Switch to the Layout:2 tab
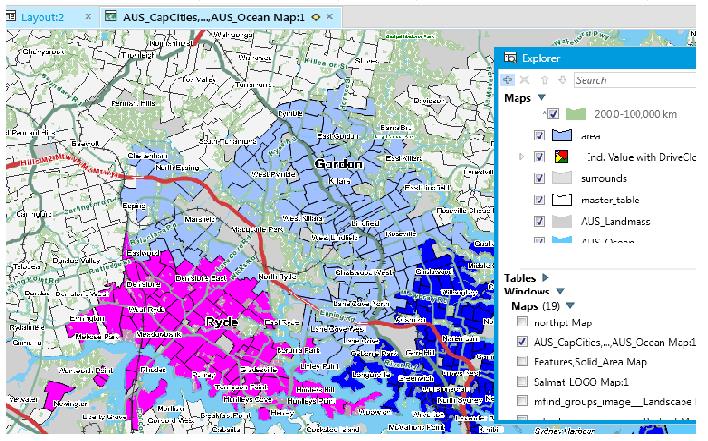The height and width of the screenshot is (441, 708). pyautogui.click(x=42, y=17)
